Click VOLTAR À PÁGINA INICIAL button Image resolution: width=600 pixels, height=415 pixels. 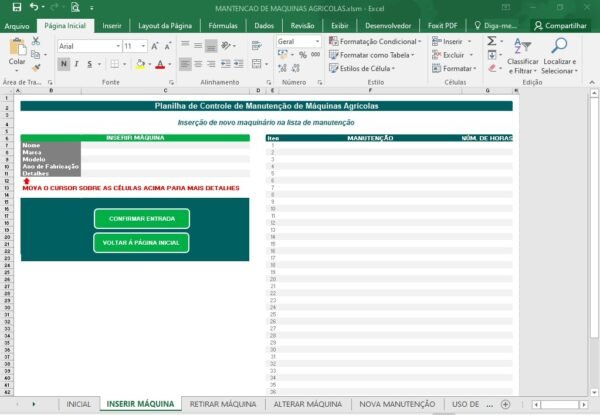click(x=141, y=243)
